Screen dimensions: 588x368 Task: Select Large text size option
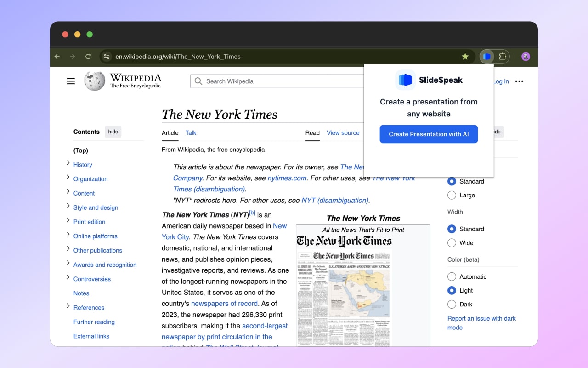pyautogui.click(x=452, y=195)
